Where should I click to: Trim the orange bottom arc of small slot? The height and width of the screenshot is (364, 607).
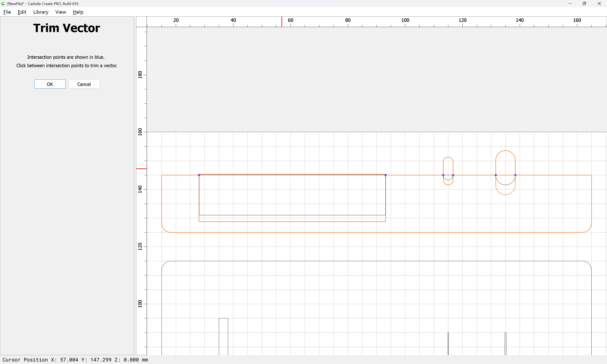pos(448,185)
